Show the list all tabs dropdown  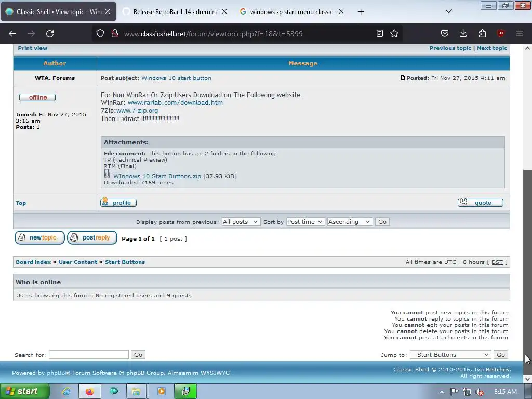448,11
